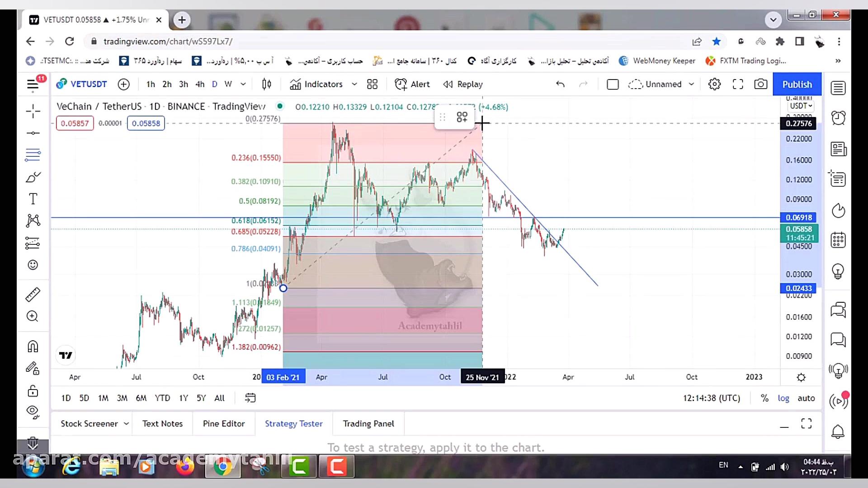868x488 pixels.
Task: Open the Text Notes tab
Action: [x=162, y=424]
